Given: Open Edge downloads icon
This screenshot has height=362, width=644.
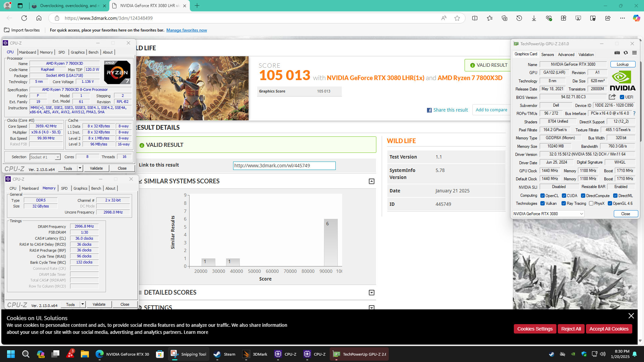Looking at the screenshot, I should [x=534, y=18].
